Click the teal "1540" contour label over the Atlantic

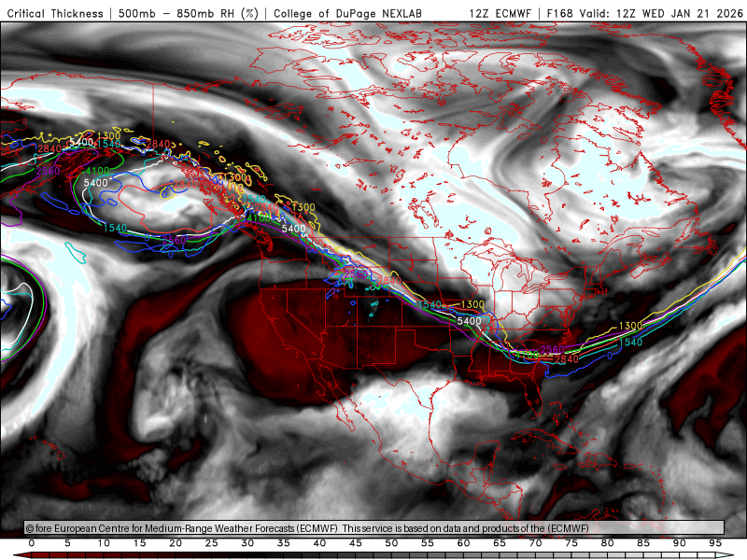coord(630,342)
